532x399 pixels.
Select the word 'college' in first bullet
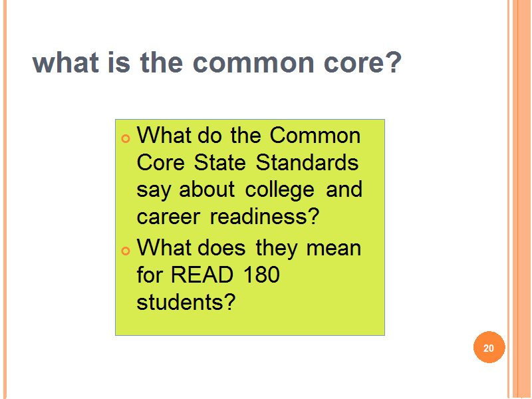279,190
